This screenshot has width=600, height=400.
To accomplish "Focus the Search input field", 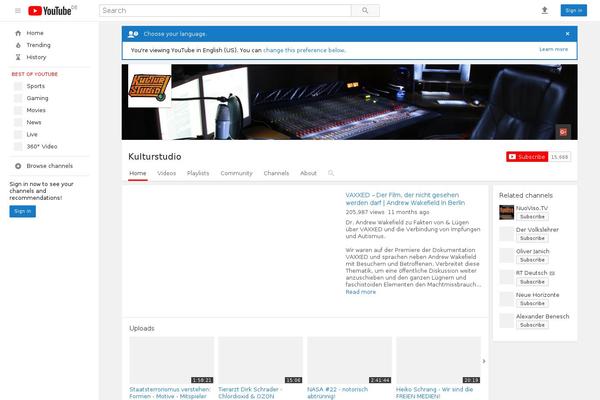I will pos(225,11).
